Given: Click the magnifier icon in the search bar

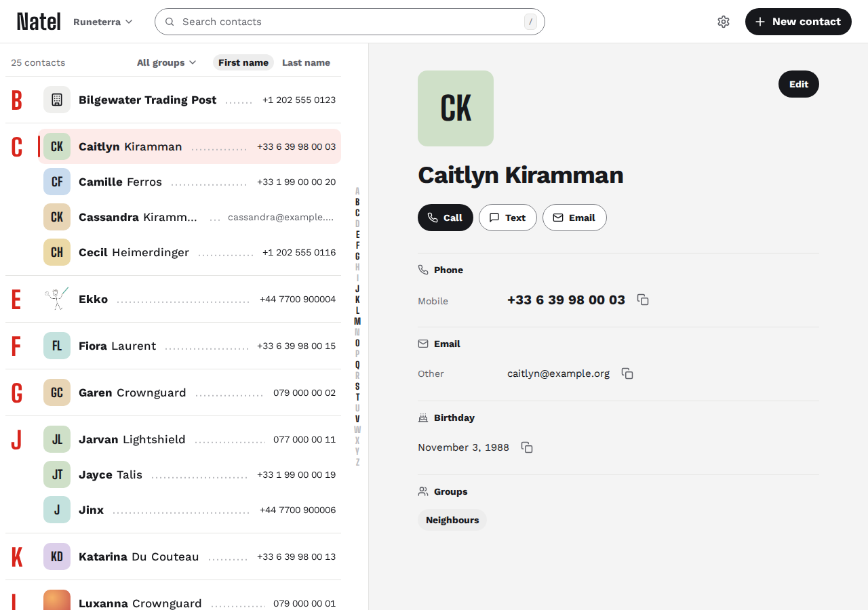Looking at the screenshot, I should (x=170, y=22).
